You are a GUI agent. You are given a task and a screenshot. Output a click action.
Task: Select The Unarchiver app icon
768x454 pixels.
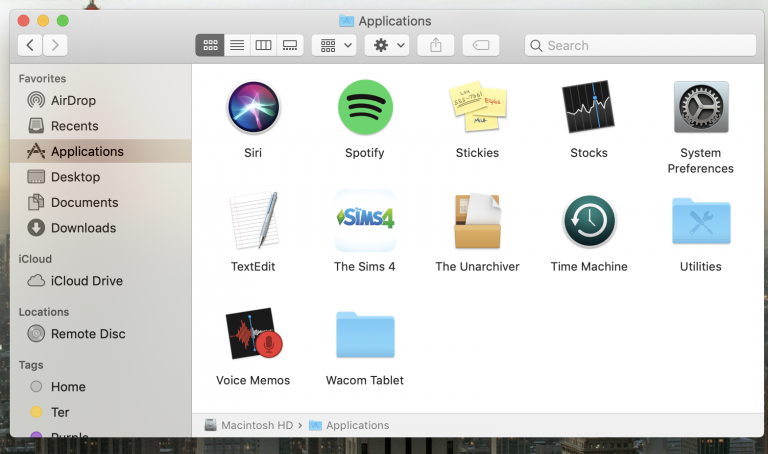tap(478, 221)
